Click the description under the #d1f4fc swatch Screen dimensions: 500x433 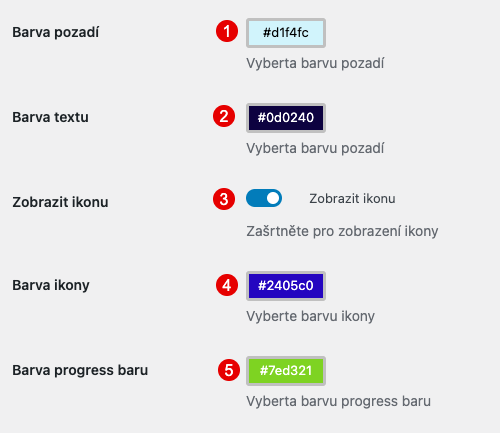tap(315, 63)
